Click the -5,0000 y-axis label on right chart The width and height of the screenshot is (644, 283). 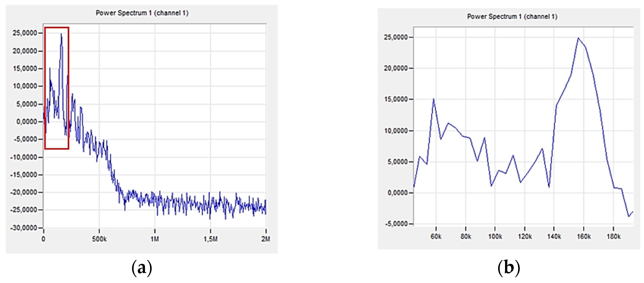pyautogui.click(x=396, y=224)
